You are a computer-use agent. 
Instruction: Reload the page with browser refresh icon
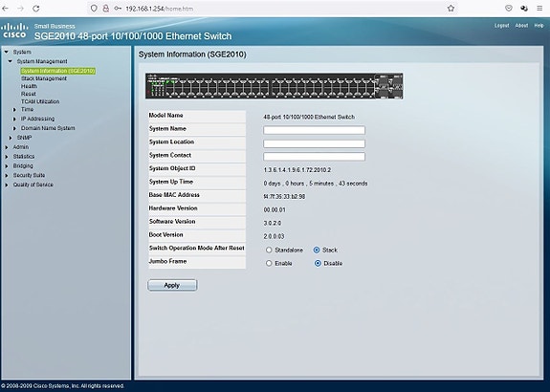36,9
